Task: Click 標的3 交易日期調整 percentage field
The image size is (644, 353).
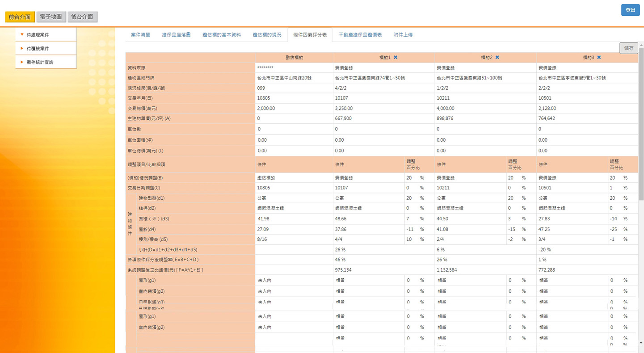Action: pyautogui.click(x=615, y=188)
